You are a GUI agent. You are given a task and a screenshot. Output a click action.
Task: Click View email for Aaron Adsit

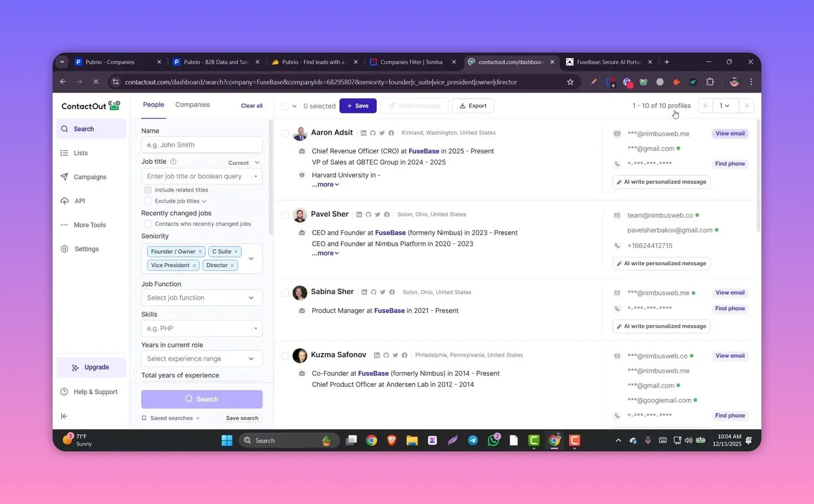point(729,133)
